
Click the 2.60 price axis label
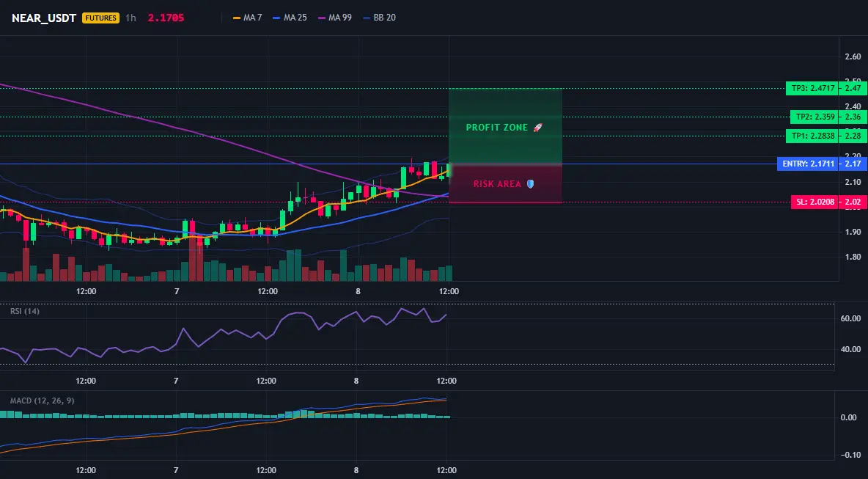tap(853, 56)
